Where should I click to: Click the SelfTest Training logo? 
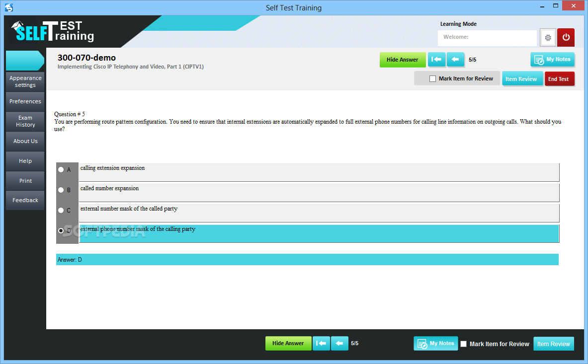click(53, 31)
